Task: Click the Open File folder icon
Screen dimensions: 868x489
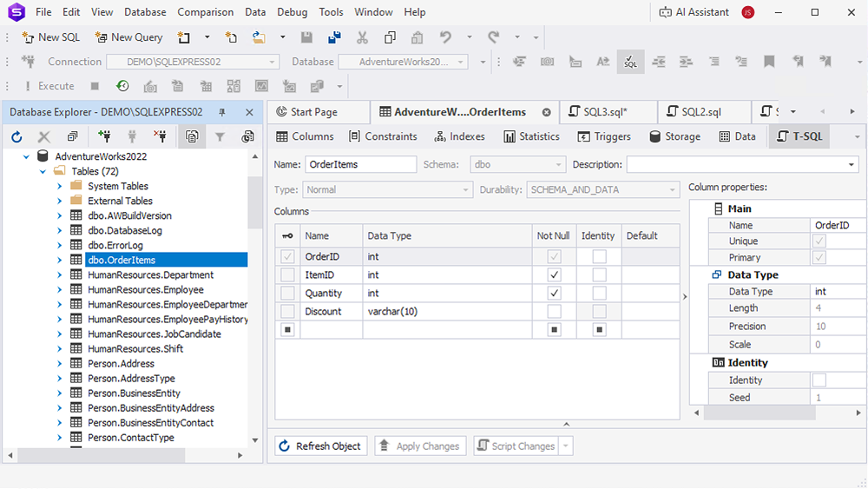Action: click(x=259, y=37)
